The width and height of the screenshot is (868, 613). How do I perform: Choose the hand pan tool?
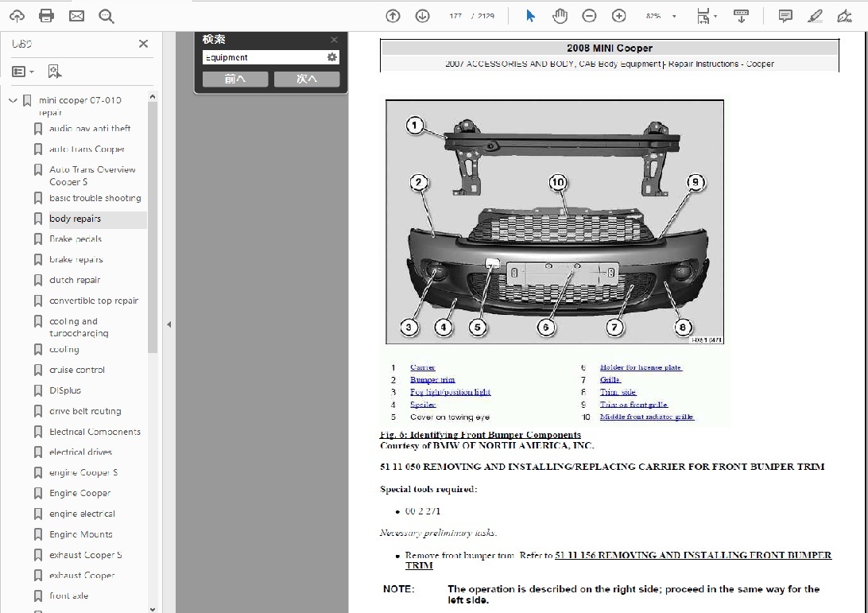click(560, 16)
